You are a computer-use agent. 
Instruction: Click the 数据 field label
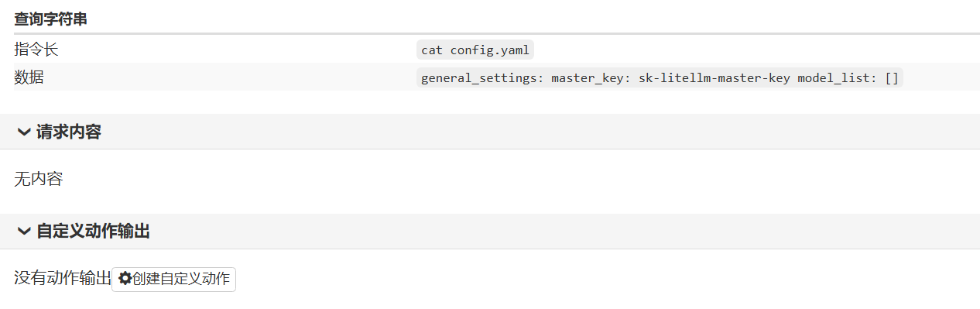tap(29, 77)
